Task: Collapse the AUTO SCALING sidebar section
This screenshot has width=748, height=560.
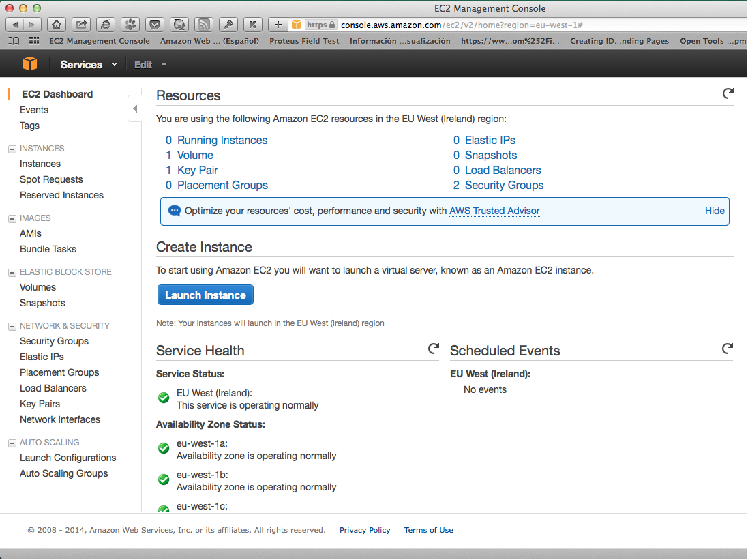Action: tap(12, 443)
